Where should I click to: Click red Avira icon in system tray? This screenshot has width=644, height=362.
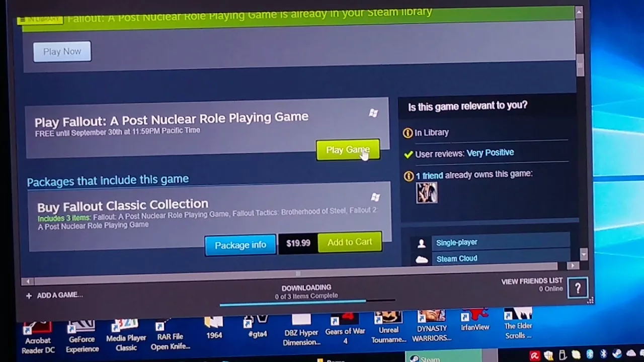pyautogui.click(x=534, y=356)
